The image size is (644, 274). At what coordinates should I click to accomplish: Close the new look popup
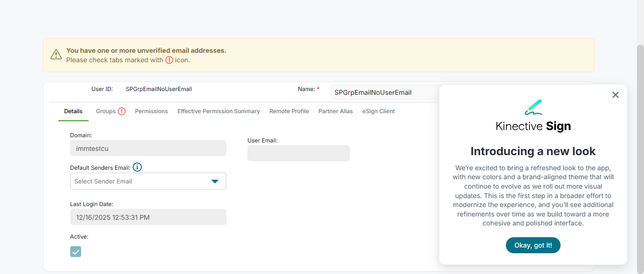point(615,95)
